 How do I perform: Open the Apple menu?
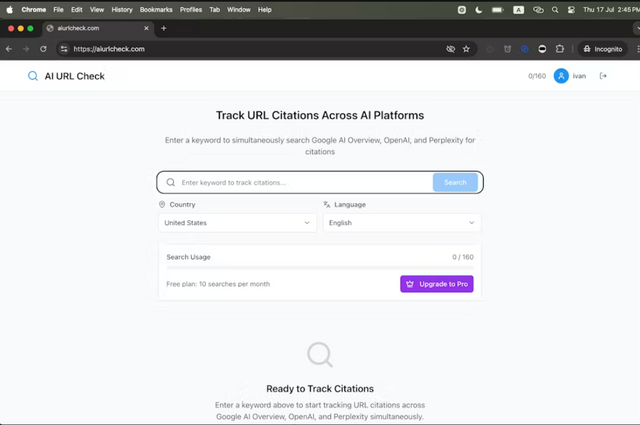[9, 9]
